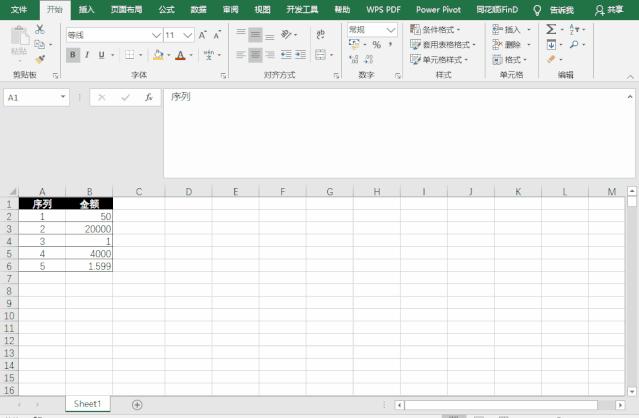
Task: Open 条件格式 conditional formatting menu
Action: [435, 29]
